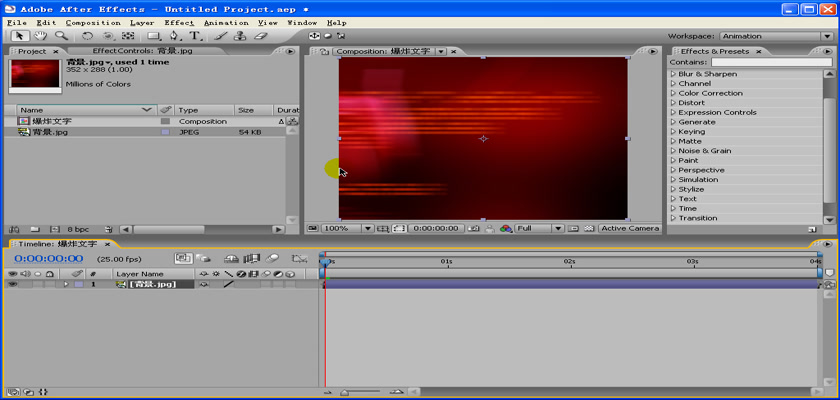
Task: Activate the Horizontal Type tool
Action: (x=196, y=36)
